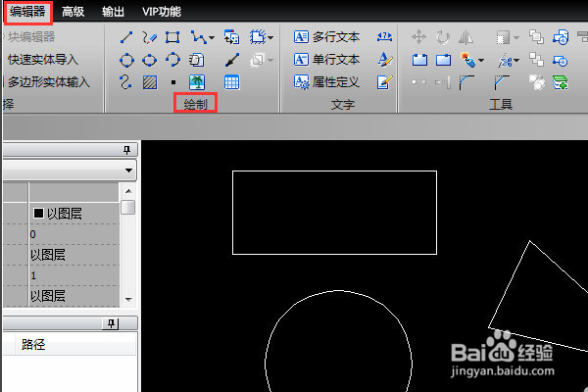588x392 pixels.
Task: Open the Explode tool dropdown arrow
Action: [x=481, y=60]
